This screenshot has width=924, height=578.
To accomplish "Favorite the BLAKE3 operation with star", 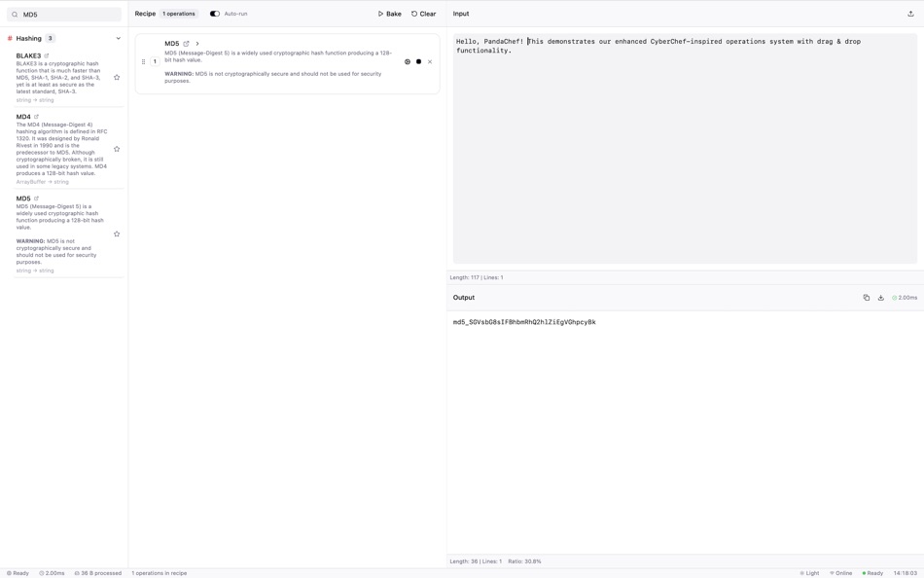I will point(117,77).
